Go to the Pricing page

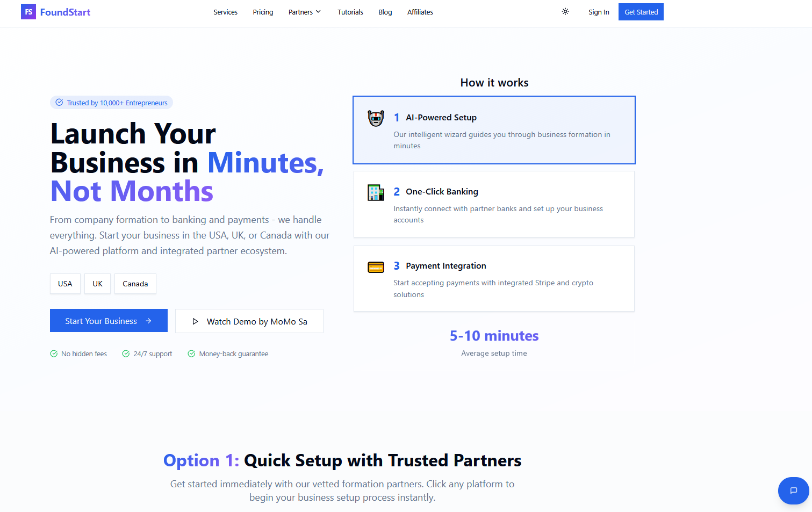pos(263,12)
